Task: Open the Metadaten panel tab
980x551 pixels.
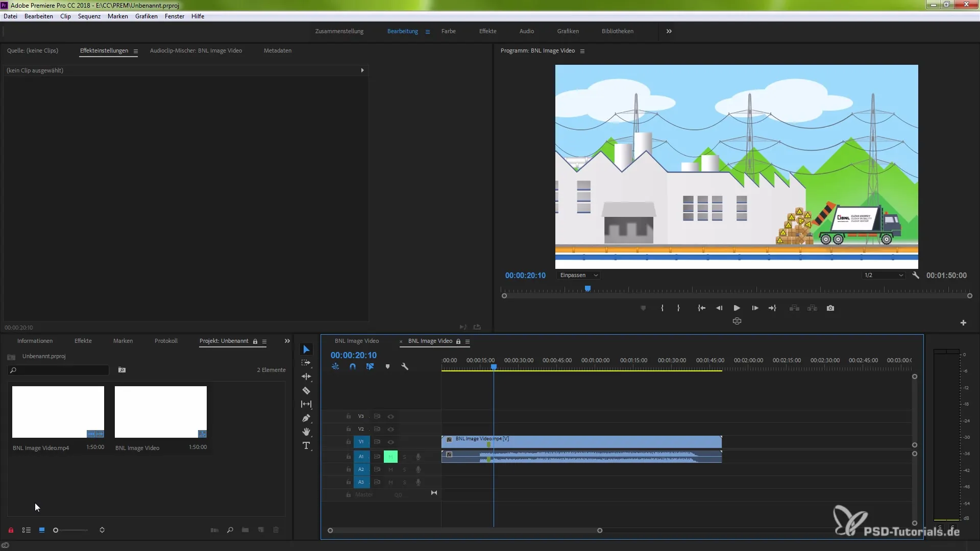Action: pyautogui.click(x=277, y=51)
